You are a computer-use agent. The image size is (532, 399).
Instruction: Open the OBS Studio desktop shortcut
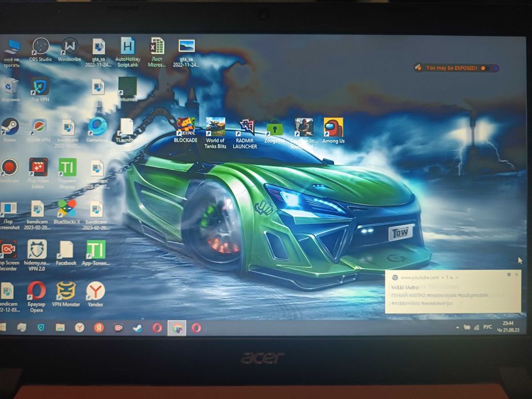pos(40,50)
